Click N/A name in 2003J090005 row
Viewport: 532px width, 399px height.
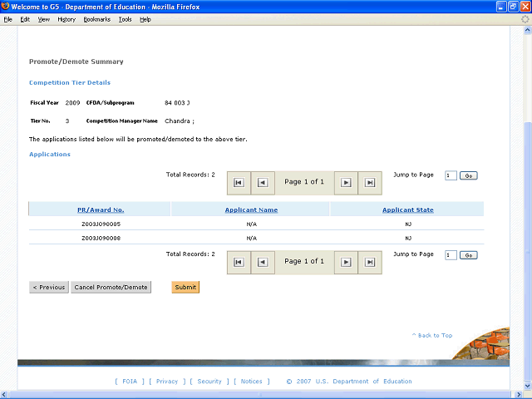pos(251,224)
